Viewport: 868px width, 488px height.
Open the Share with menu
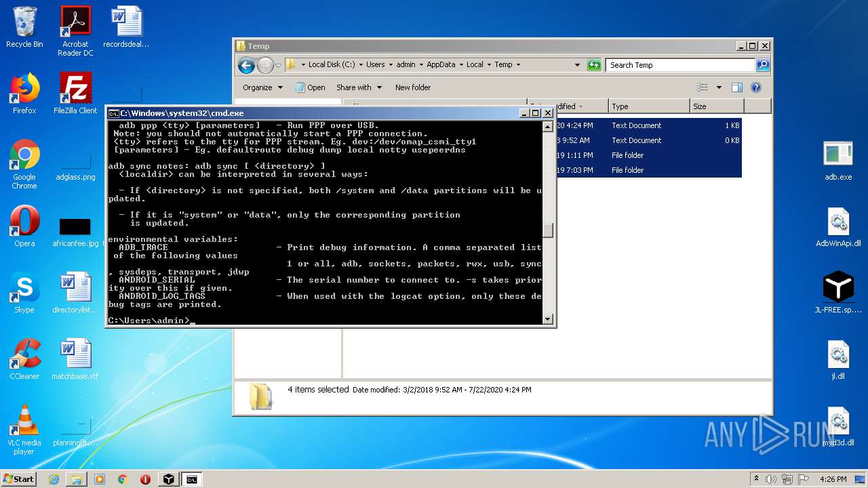[359, 87]
